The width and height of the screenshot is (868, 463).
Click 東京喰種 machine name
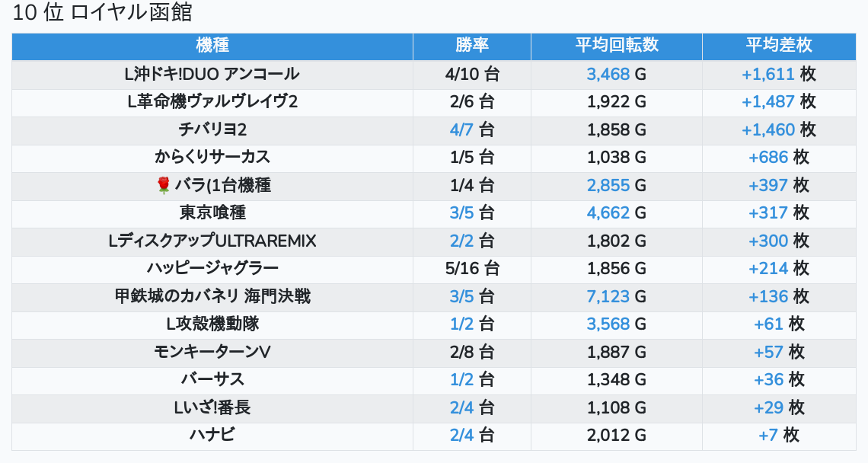(x=212, y=212)
